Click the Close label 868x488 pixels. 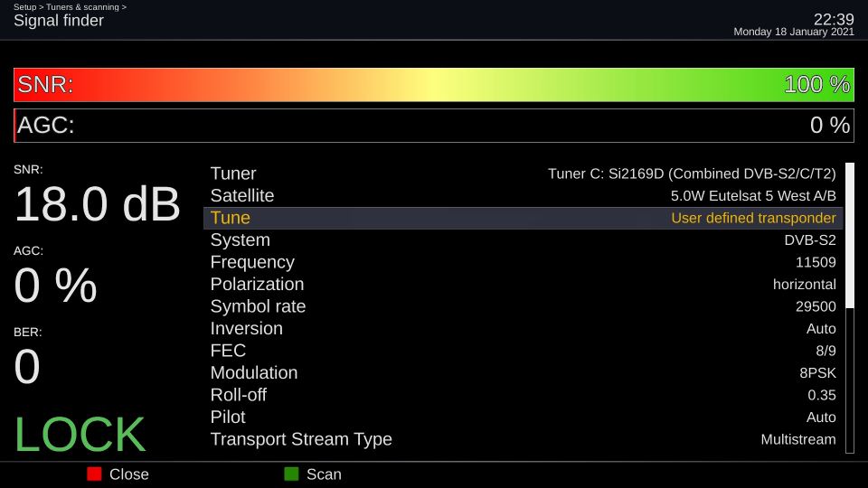point(128,474)
